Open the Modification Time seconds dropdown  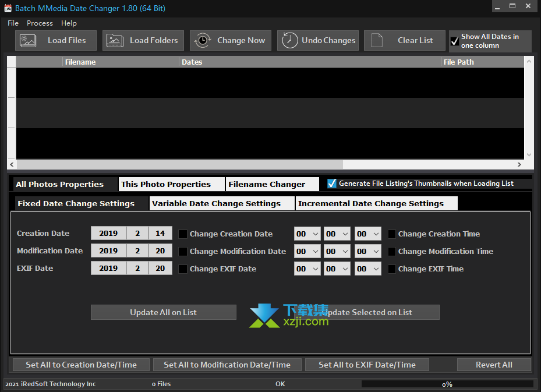pyautogui.click(x=368, y=251)
